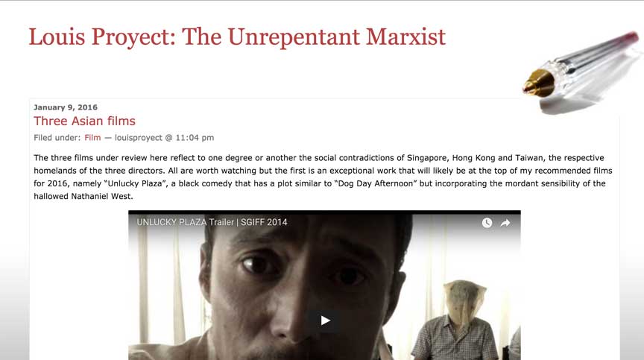Image resolution: width=644 pixels, height=360 pixels.
Task: Click the man's face in video thumbnail
Action: tap(302, 283)
